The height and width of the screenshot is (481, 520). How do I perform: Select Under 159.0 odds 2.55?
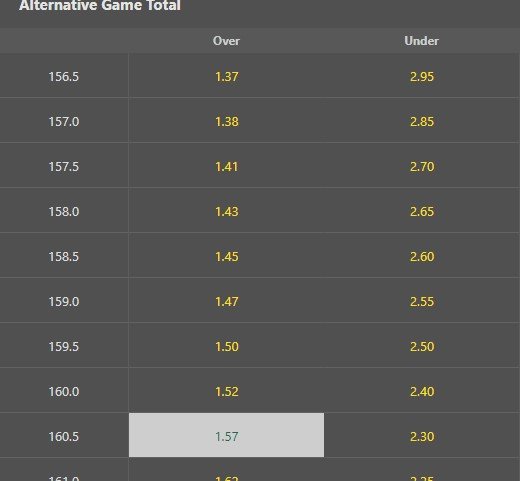[422, 301]
